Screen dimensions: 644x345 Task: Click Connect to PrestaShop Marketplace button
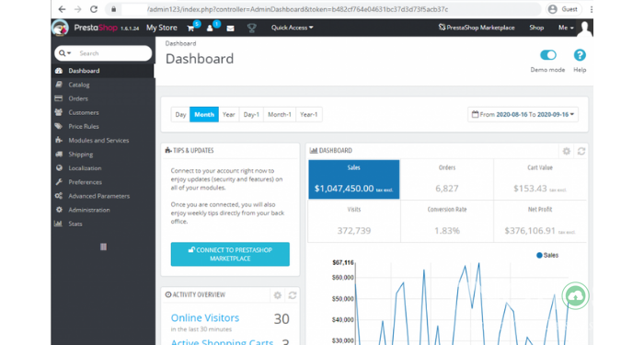(x=230, y=254)
